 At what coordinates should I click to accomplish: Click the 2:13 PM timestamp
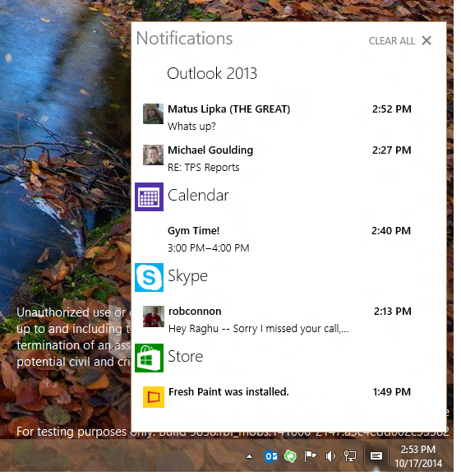393,312
